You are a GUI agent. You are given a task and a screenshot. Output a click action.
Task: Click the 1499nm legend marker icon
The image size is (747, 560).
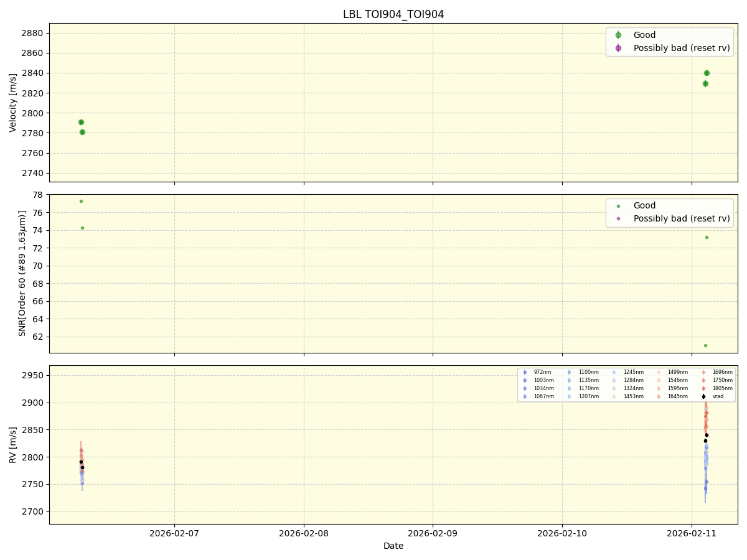658,372
